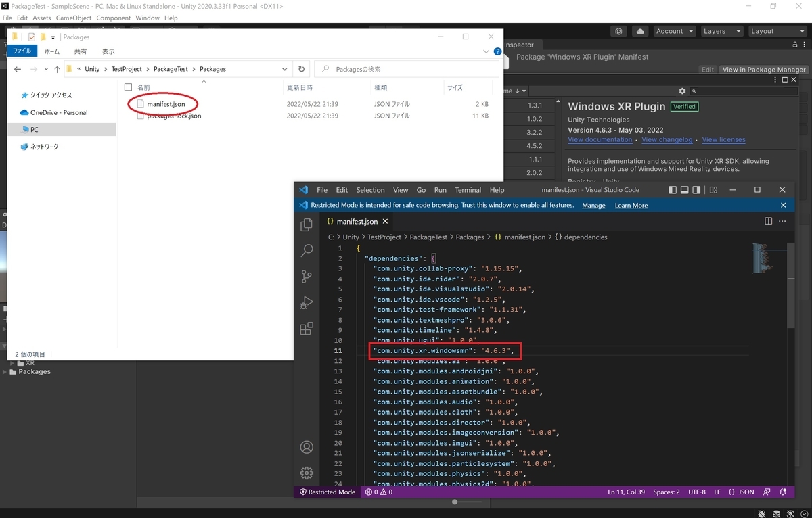The width and height of the screenshot is (812, 518).
Task: Click View in Package Manager button
Action: click(764, 70)
